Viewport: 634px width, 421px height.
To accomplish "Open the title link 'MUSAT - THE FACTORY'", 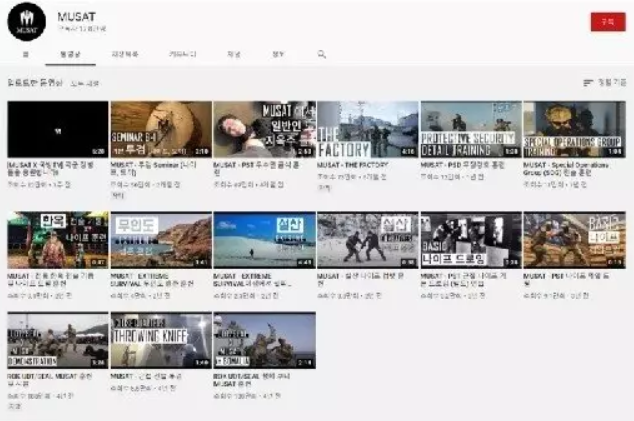I will [353, 165].
